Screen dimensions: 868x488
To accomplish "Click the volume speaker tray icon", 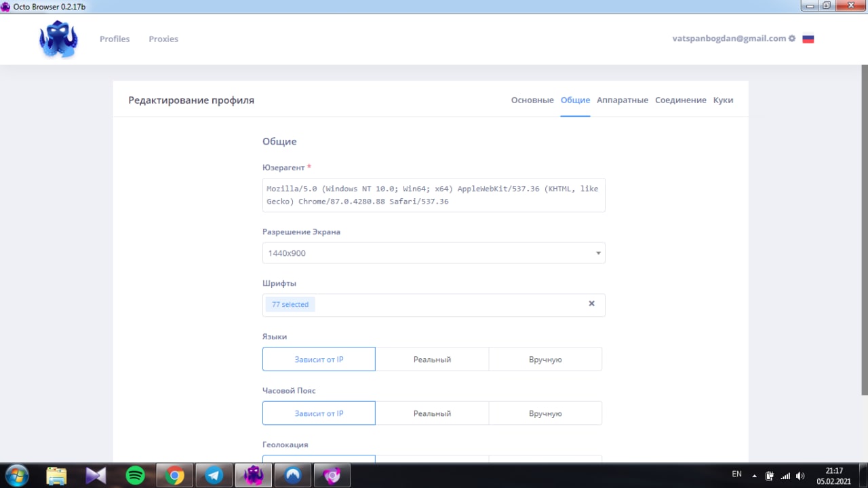I will point(800,476).
